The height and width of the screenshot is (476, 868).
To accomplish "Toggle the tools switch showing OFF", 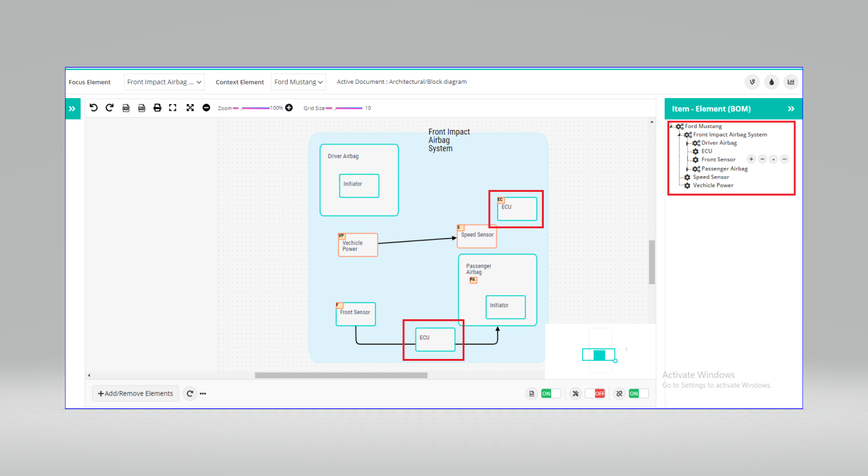I will (x=594, y=393).
